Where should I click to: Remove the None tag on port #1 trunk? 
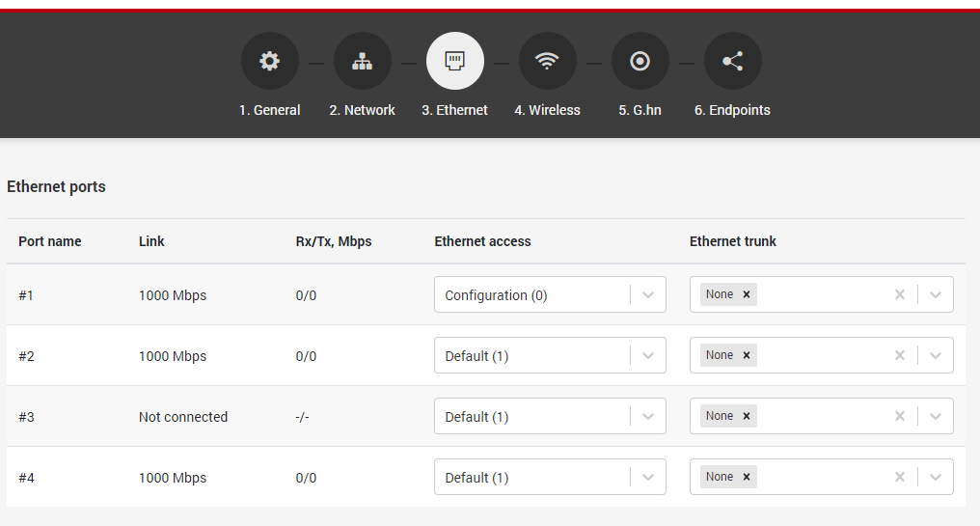click(x=747, y=294)
